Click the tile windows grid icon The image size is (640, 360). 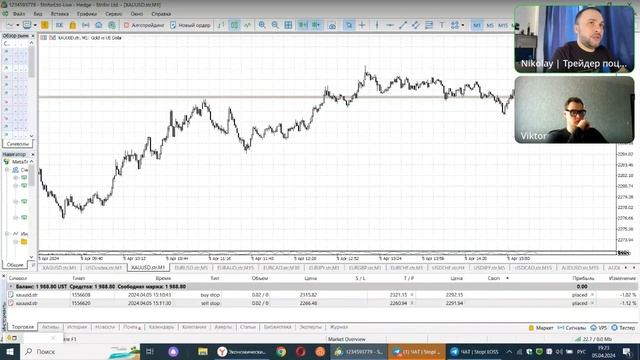(x=288, y=25)
